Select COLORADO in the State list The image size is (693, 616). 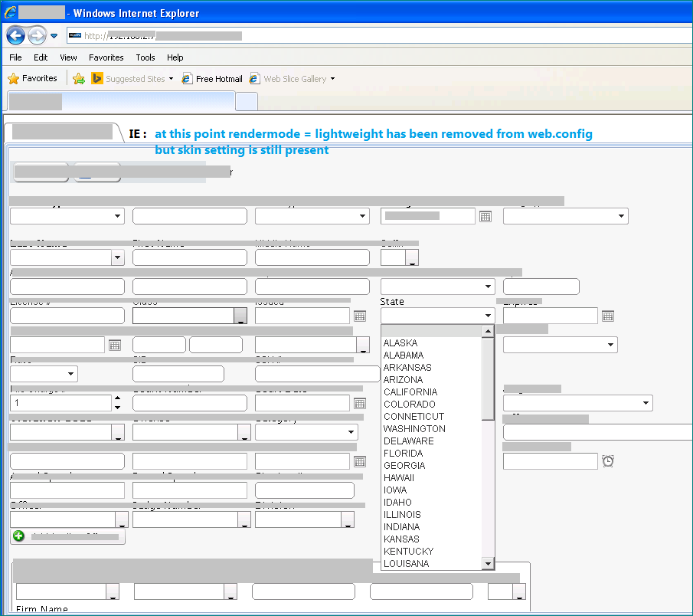click(431, 405)
